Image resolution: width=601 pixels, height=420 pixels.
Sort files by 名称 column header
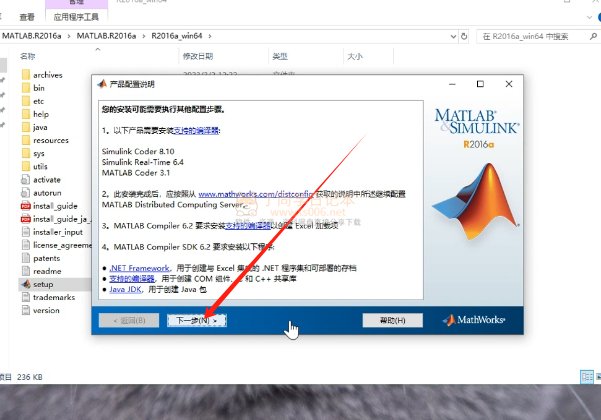28,56
